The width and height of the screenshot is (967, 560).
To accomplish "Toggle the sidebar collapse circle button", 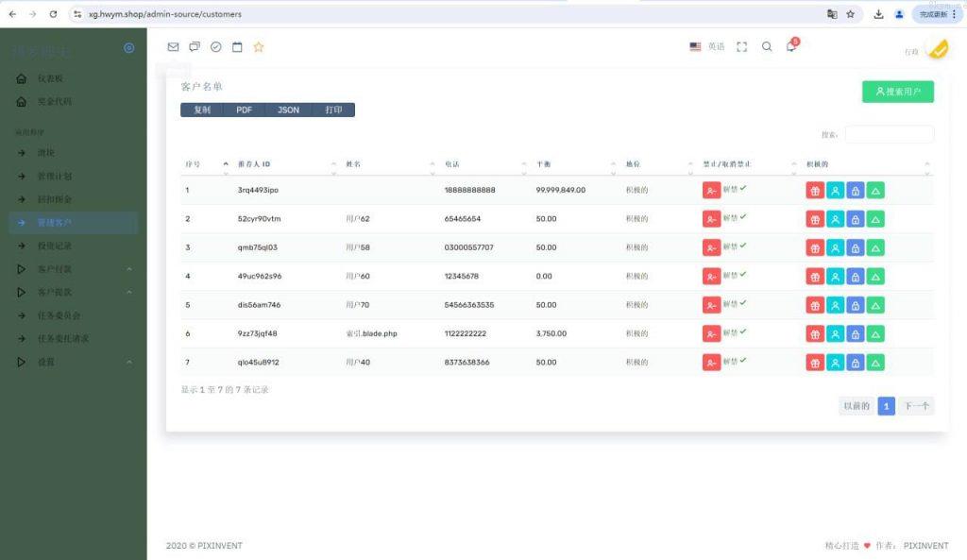I will tap(129, 48).
